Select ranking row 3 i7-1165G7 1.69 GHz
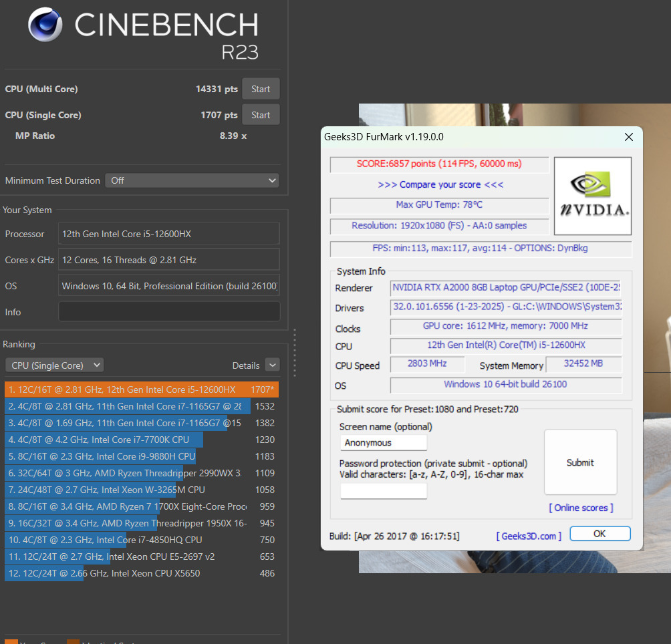Viewport: 671px width, 644px height. (142, 423)
